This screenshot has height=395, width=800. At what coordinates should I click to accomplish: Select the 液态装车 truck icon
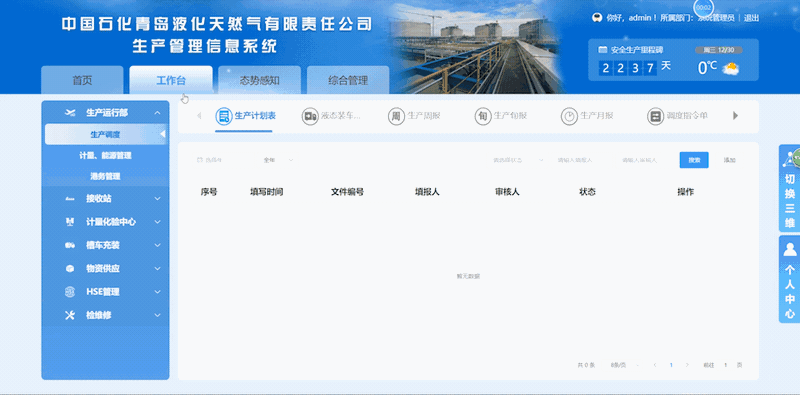[x=310, y=116]
